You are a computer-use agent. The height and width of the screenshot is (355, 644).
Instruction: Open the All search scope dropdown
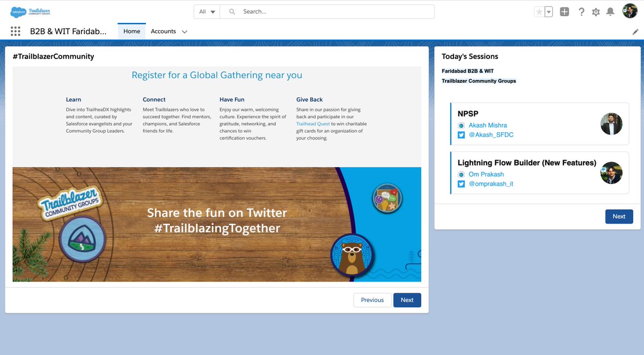click(207, 11)
